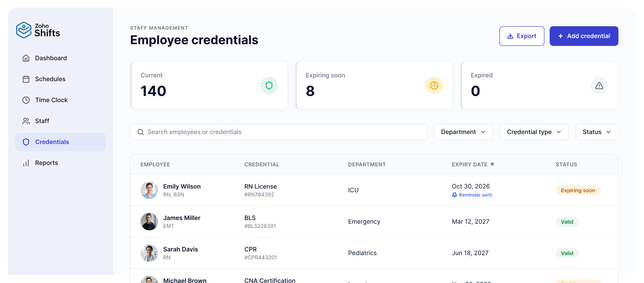Click the Credential column header
This screenshot has width=644, height=283.
262,164
